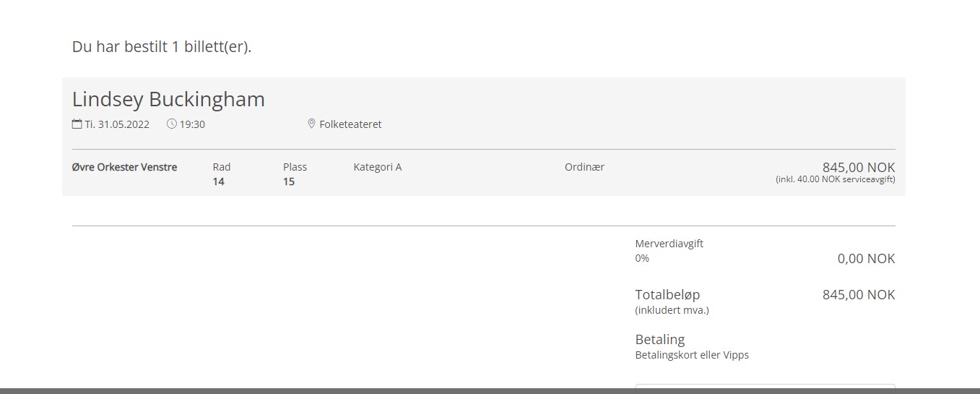
Task: Click the Ordinær ticket type text
Action: tap(584, 167)
